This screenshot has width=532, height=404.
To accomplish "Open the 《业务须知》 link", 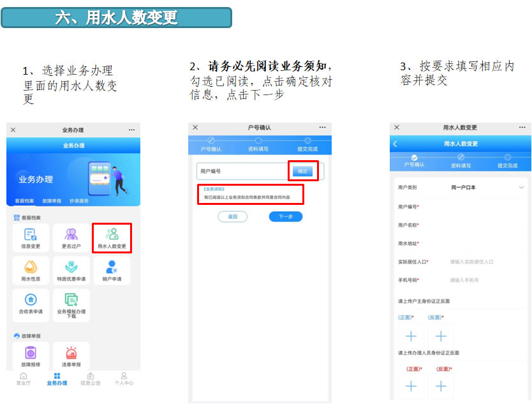I will click(214, 190).
